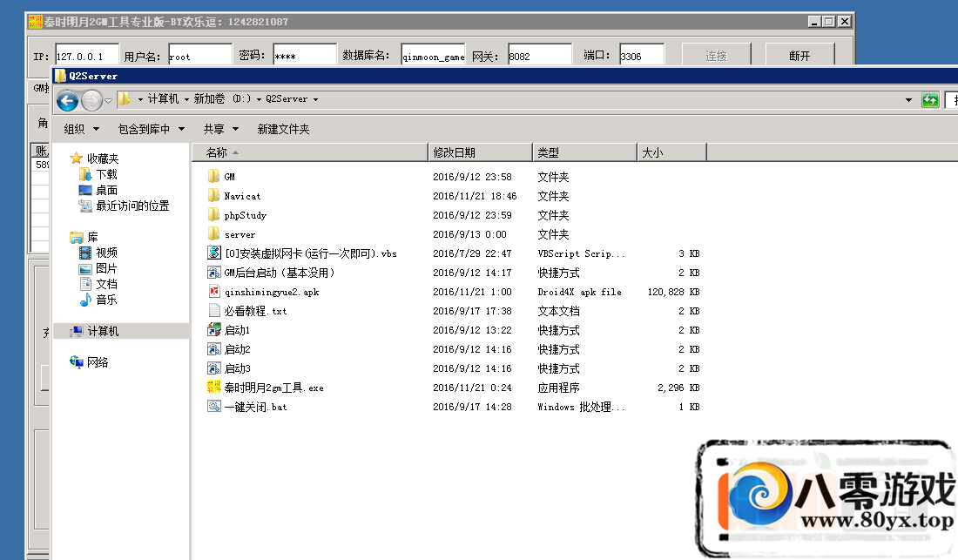Expand recent pages arrow beside Forward button
958x560 pixels.
click(x=108, y=101)
